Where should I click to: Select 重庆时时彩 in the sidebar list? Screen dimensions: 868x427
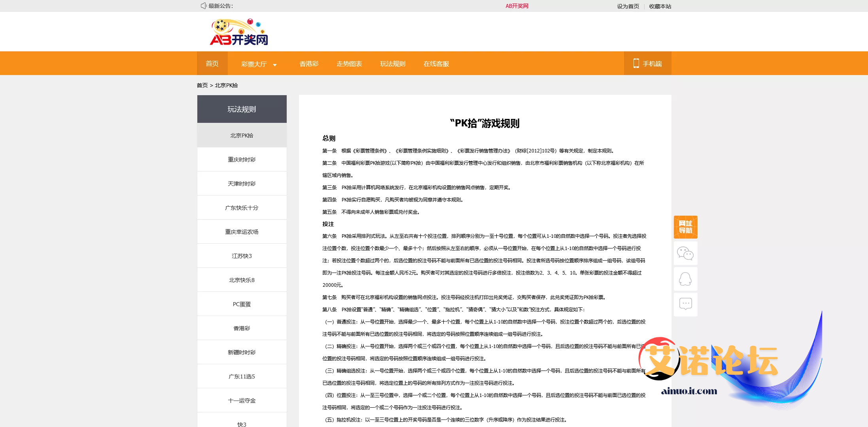tap(242, 160)
